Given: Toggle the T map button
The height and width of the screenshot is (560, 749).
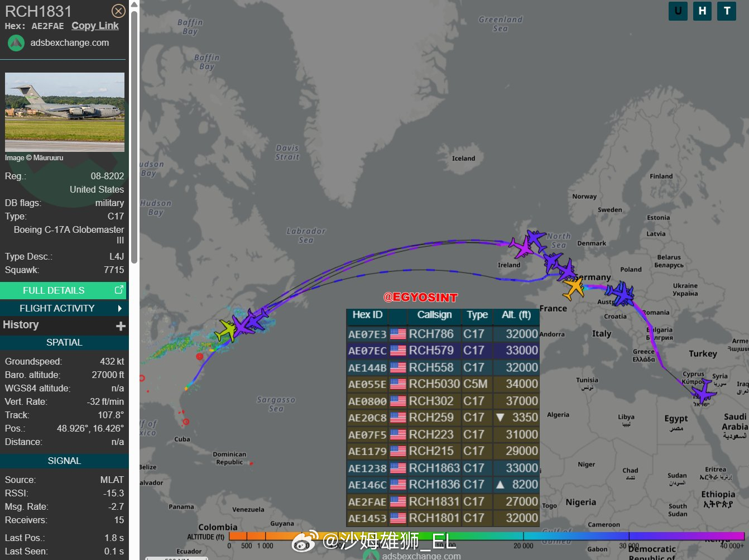Looking at the screenshot, I should (x=727, y=11).
